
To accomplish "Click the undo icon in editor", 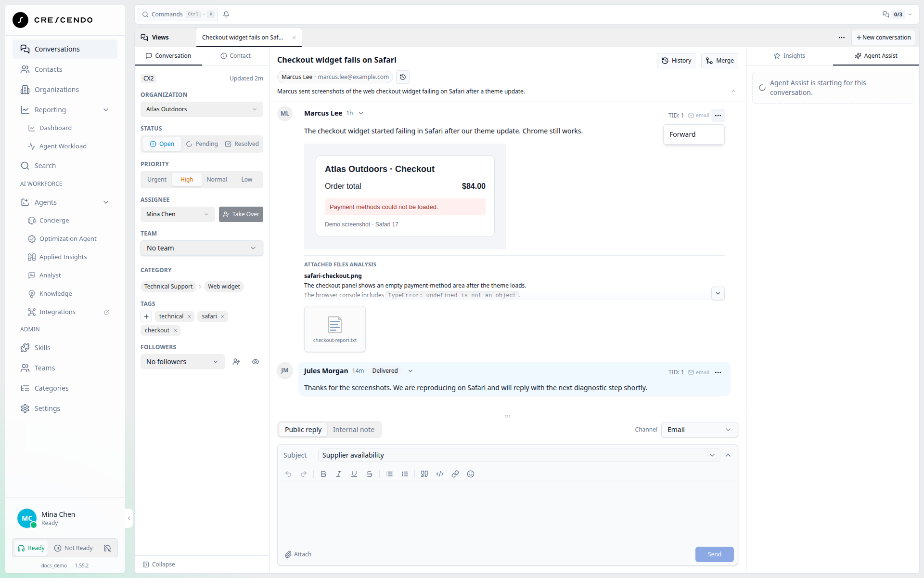I will click(x=288, y=474).
